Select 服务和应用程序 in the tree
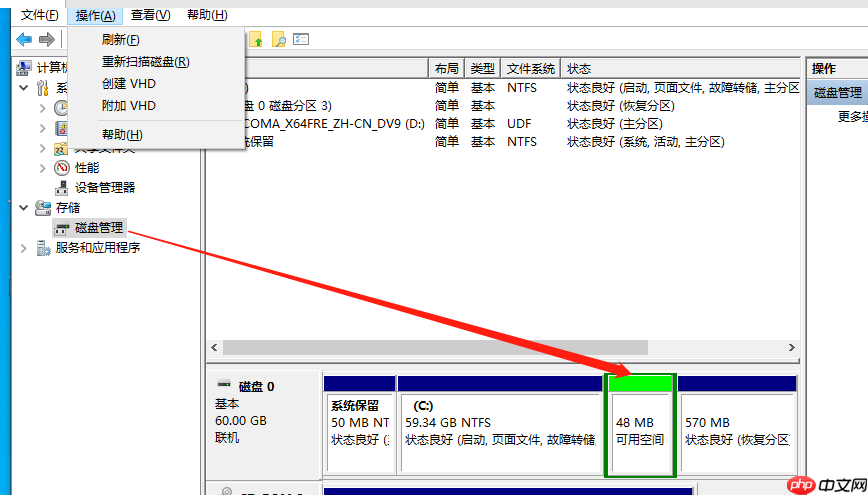The width and height of the screenshot is (868, 495). pyautogui.click(x=97, y=248)
